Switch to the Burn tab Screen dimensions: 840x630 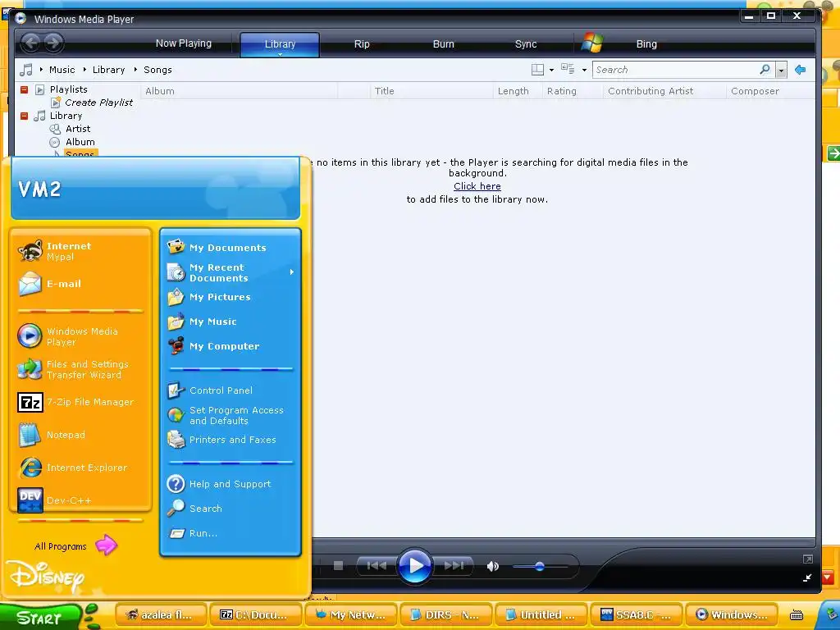(444, 44)
